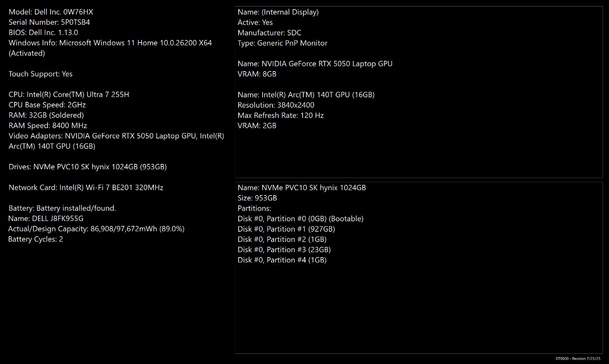Click the Network Card Wi-Fi 7 BE201 line
Viewport: 609px width, 364px height.
86,188
